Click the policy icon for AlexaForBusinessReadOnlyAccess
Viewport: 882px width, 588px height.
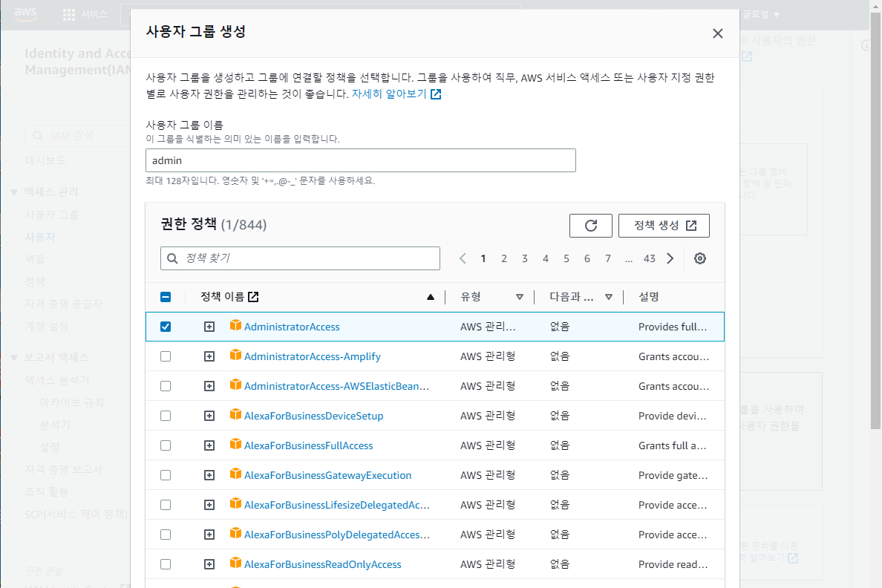pyautogui.click(x=235, y=563)
